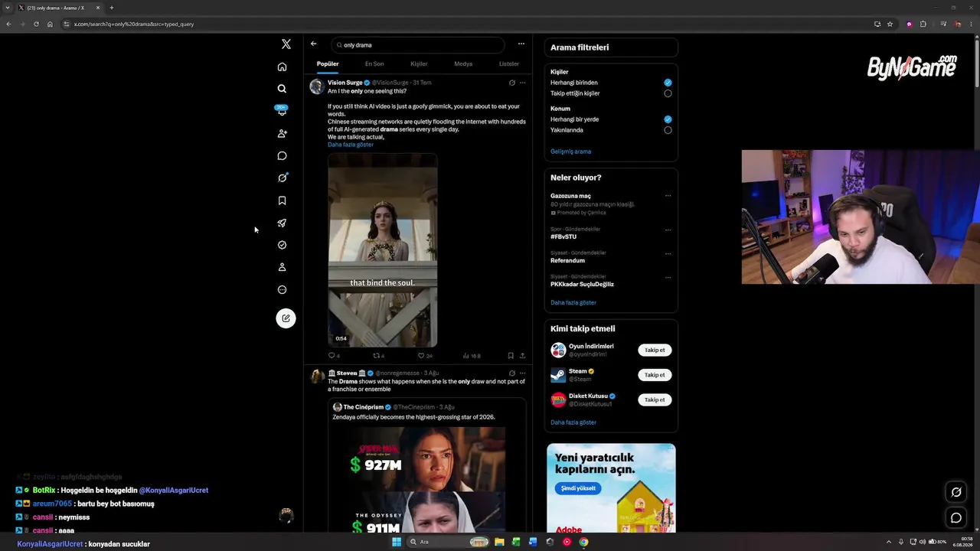Open Notifications bell with 20+ badge
The height and width of the screenshot is (551, 980).
(282, 111)
